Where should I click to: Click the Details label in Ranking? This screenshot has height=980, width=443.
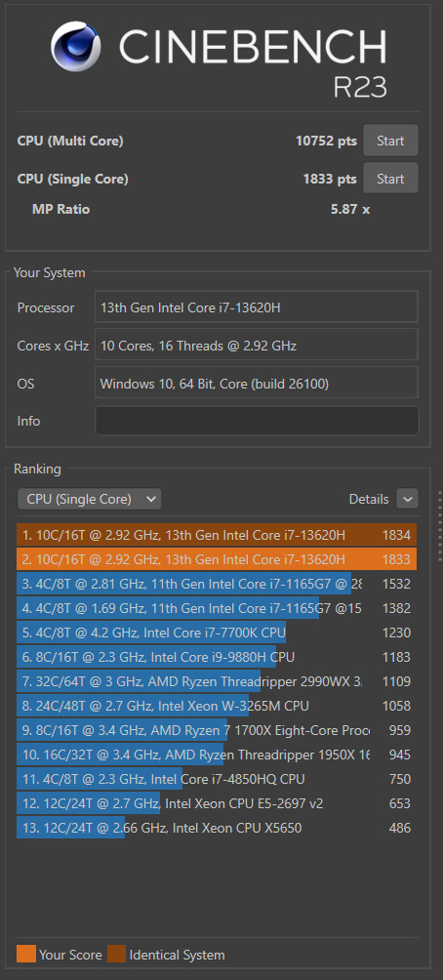(369, 499)
